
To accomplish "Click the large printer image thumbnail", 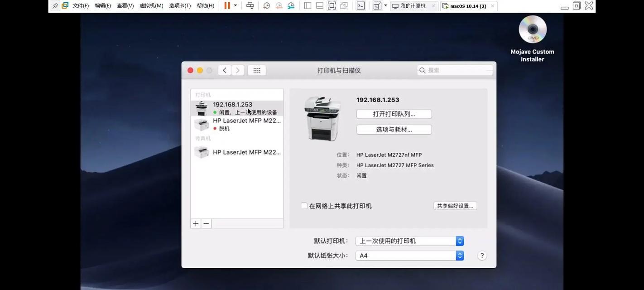I will pyautogui.click(x=322, y=118).
